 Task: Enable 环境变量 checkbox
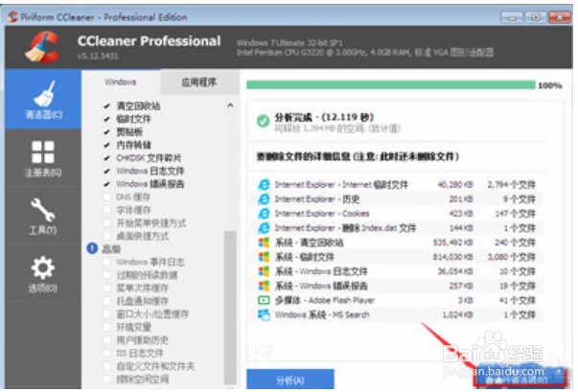pyautogui.click(x=106, y=327)
